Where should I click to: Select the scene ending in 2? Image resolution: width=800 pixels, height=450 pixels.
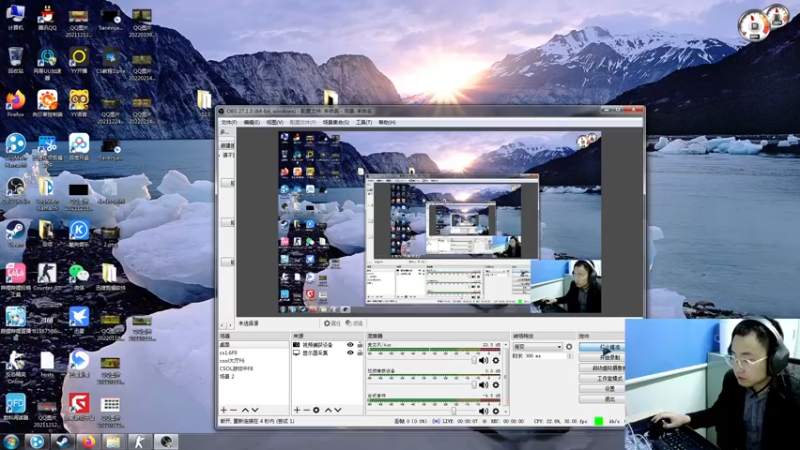pos(254,377)
